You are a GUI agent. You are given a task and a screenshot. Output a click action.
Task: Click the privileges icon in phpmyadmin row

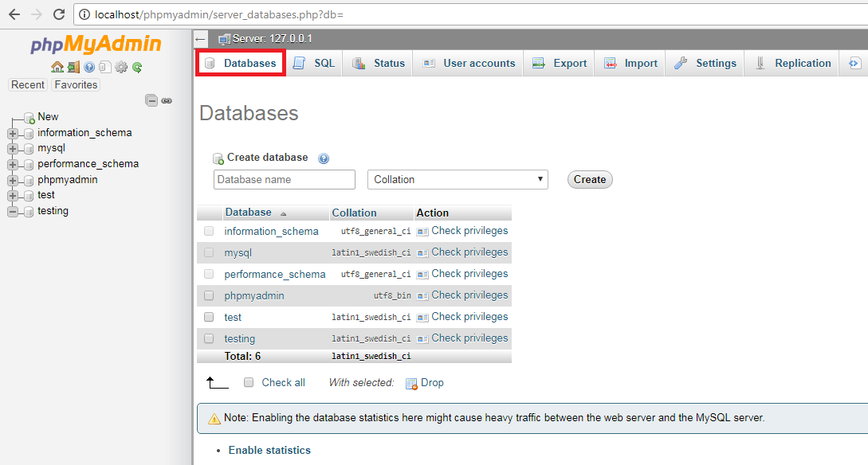point(422,296)
